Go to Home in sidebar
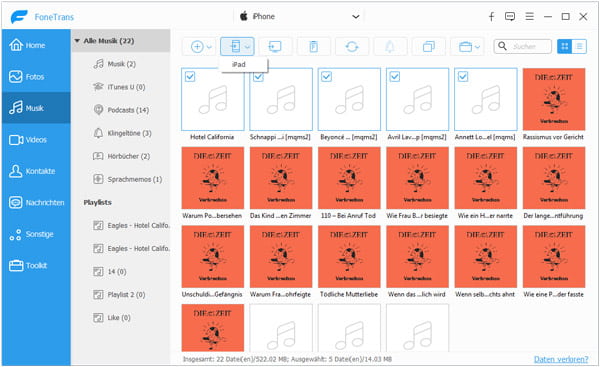The image size is (600, 367). 36,45
